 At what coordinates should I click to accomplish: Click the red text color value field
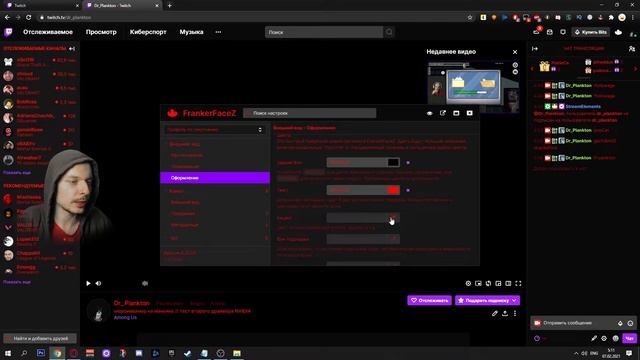tap(357, 190)
